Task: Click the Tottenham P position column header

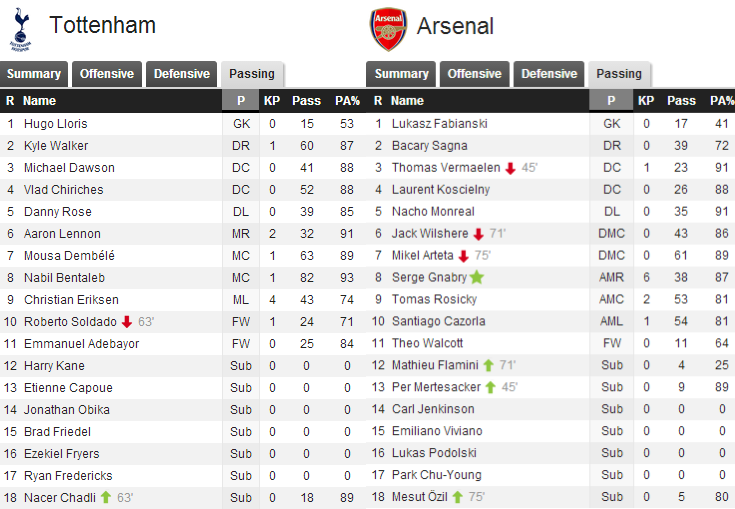Action: pyautogui.click(x=240, y=100)
